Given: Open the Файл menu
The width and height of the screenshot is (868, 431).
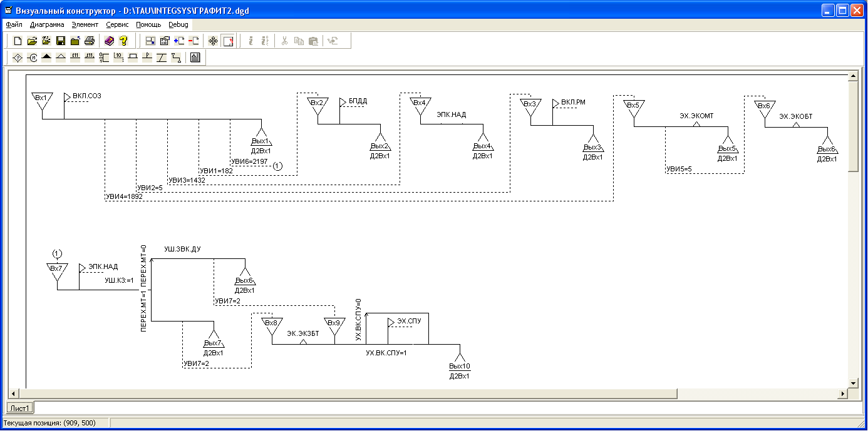Looking at the screenshot, I should tap(14, 25).
